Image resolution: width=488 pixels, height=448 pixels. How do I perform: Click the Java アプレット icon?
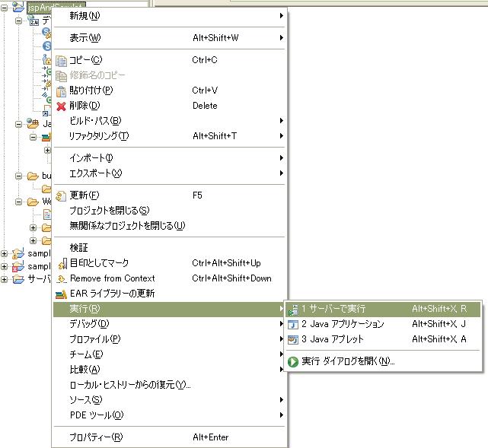pos(293,339)
